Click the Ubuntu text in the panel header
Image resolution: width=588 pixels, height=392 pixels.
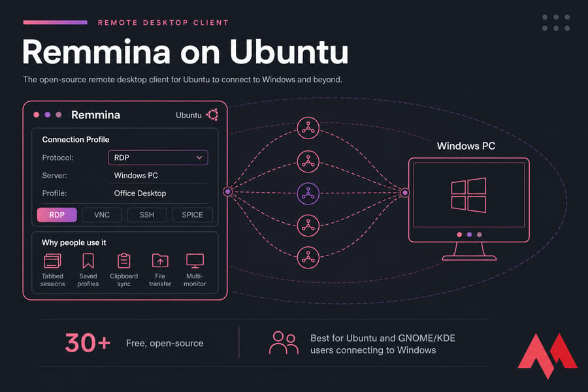[189, 115]
